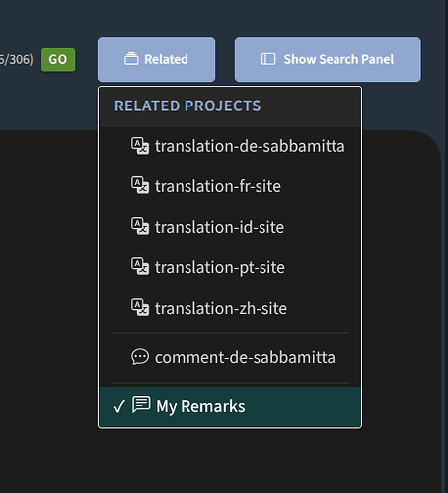Click Show Search Panel button
Image resolution: width=448 pixels, height=493 pixels.
328,59
